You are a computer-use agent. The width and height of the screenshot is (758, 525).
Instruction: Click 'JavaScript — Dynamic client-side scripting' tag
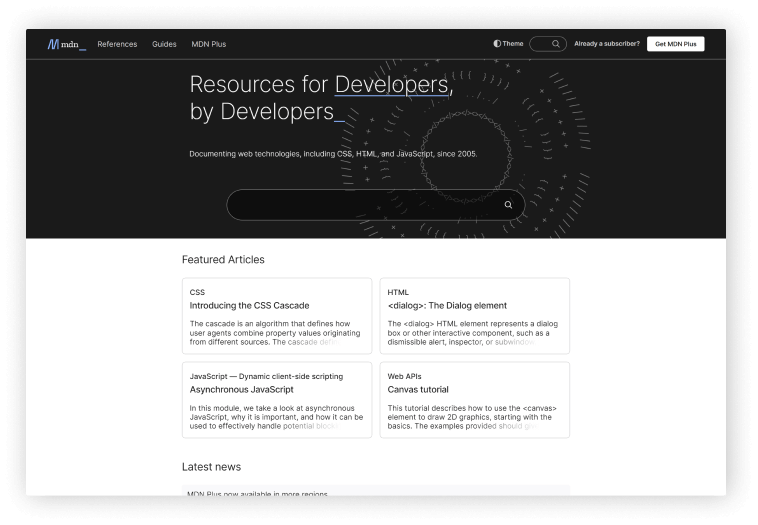(x=266, y=376)
